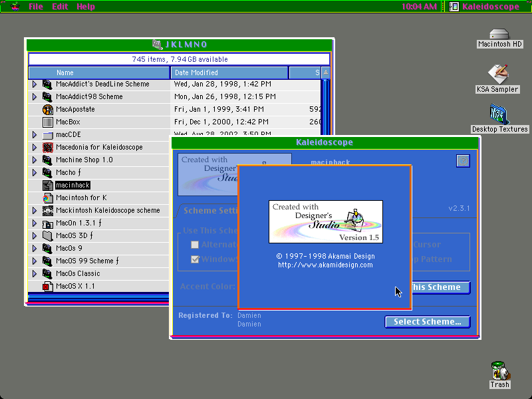Open the File menu

[36, 7]
